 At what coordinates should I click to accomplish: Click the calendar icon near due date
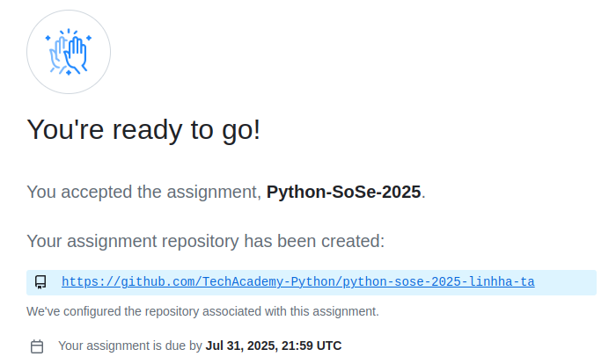[37, 346]
